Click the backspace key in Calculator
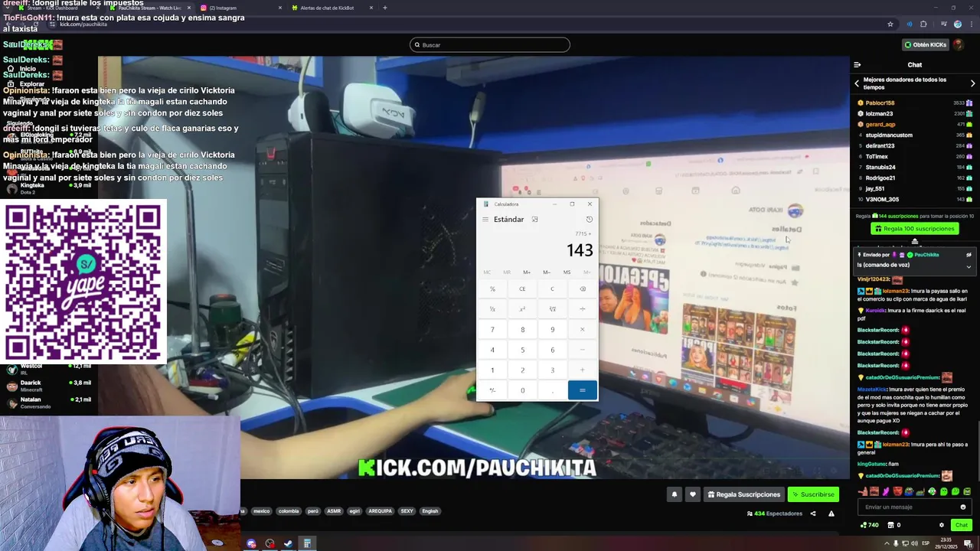 click(x=582, y=289)
